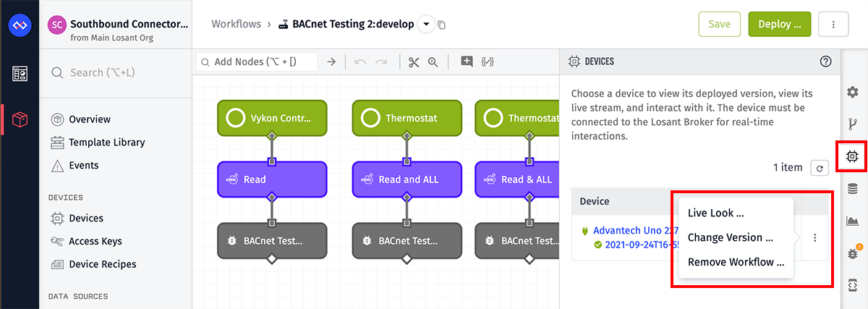868x309 pixels.
Task: Click the BACnet Testing 2:develop title
Action: pos(353,24)
